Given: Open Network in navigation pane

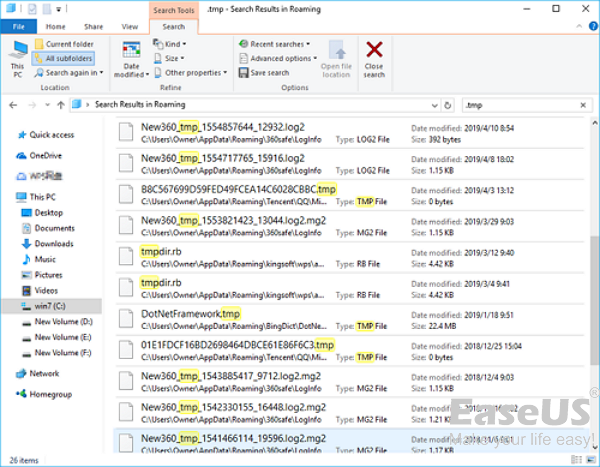Looking at the screenshot, I should coord(38,374).
